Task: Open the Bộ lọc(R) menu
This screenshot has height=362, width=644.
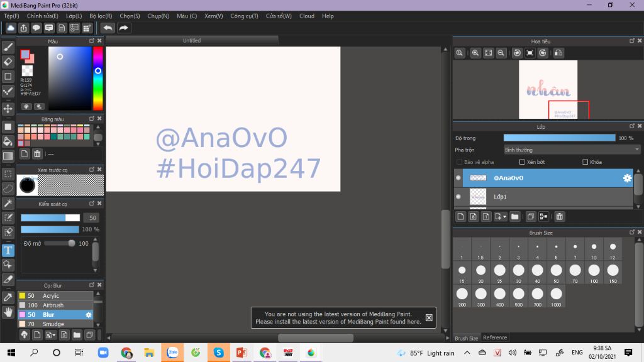Action: pyautogui.click(x=101, y=16)
